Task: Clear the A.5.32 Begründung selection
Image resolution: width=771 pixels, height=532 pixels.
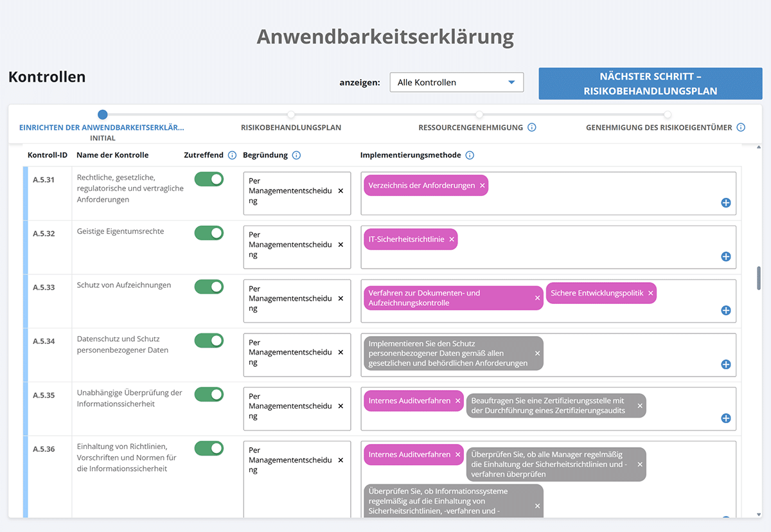Action: pos(341,245)
